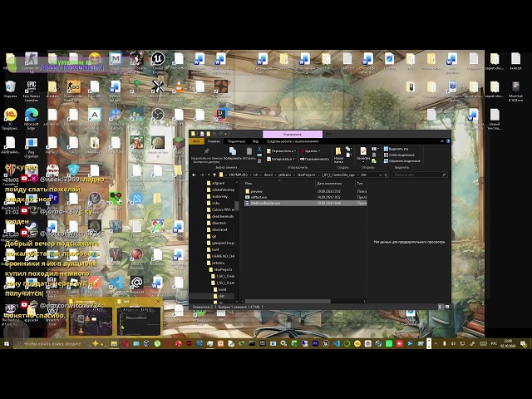Click the file list horizontal scrollbar
This screenshot has height=399, width=532.
(x=288, y=301)
